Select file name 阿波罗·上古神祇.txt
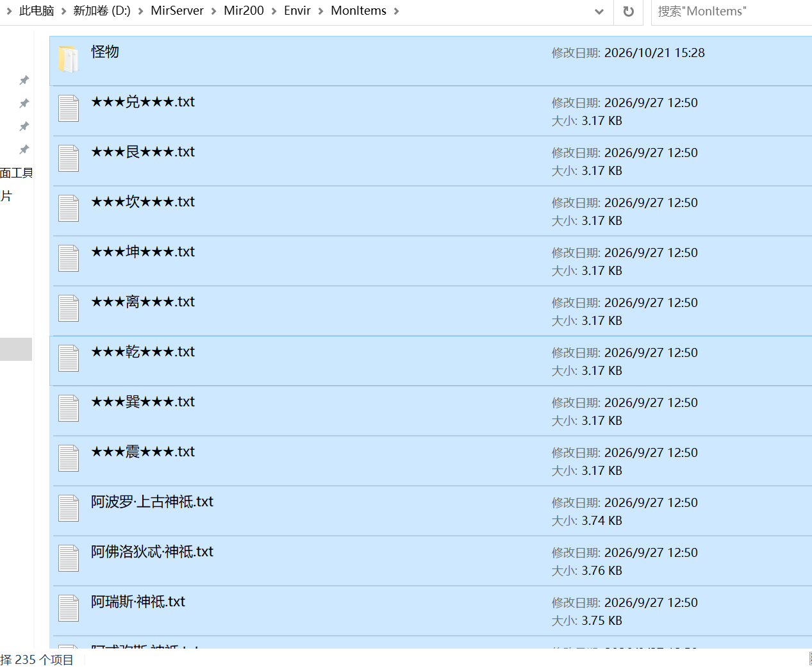The width and height of the screenshot is (812, 671). (x=152, y=502)
